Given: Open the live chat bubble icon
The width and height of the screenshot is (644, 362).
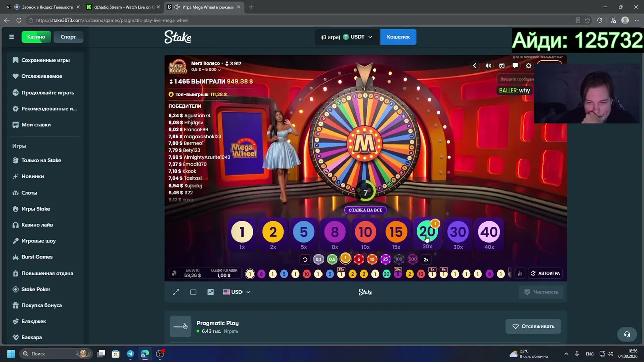Looking at the screenshot, I should (515, 66).
